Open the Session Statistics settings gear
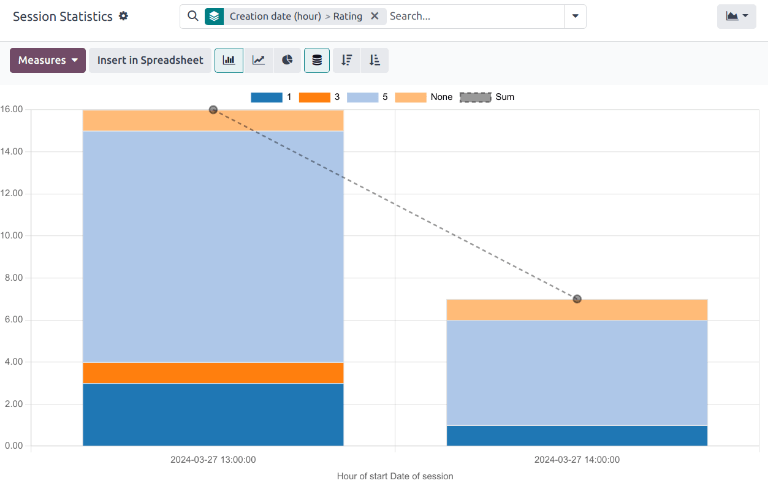This screenshot has width=768, height=486. pyautogui.click(x=124, y=17)
